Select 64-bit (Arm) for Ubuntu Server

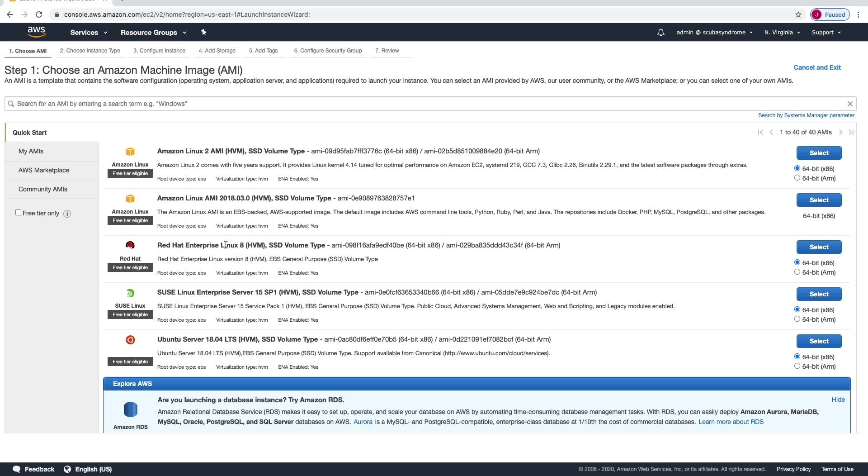(x=797, y=366)
